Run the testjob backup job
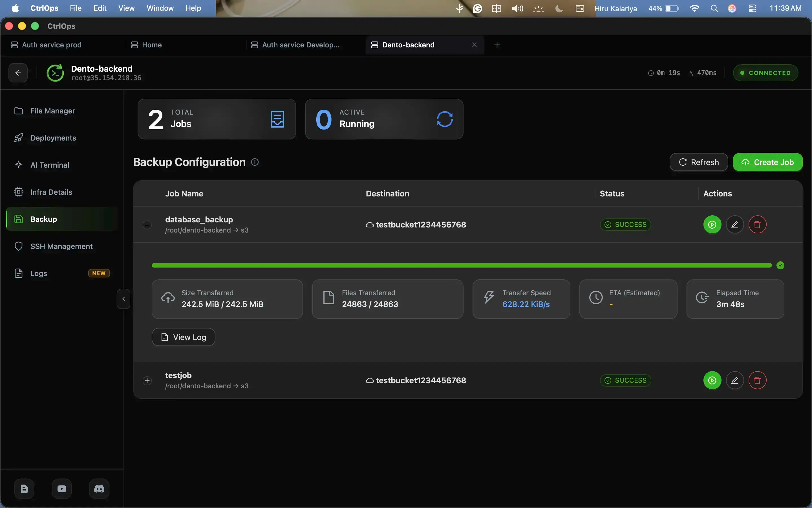 coord(712,380)
